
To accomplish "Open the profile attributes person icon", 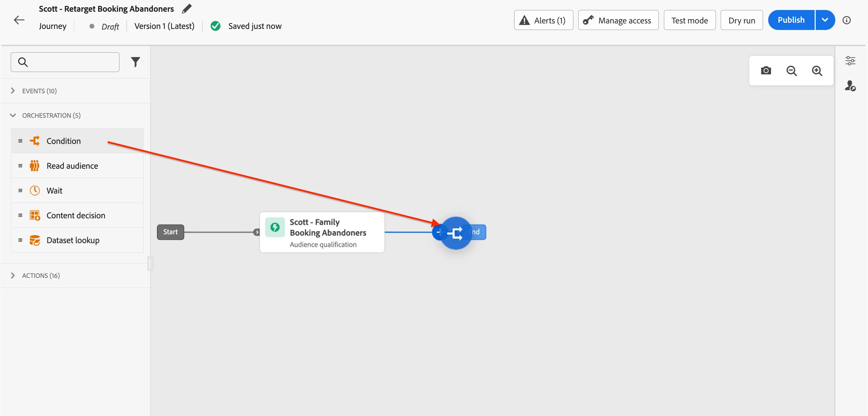I will coord(850,85).
